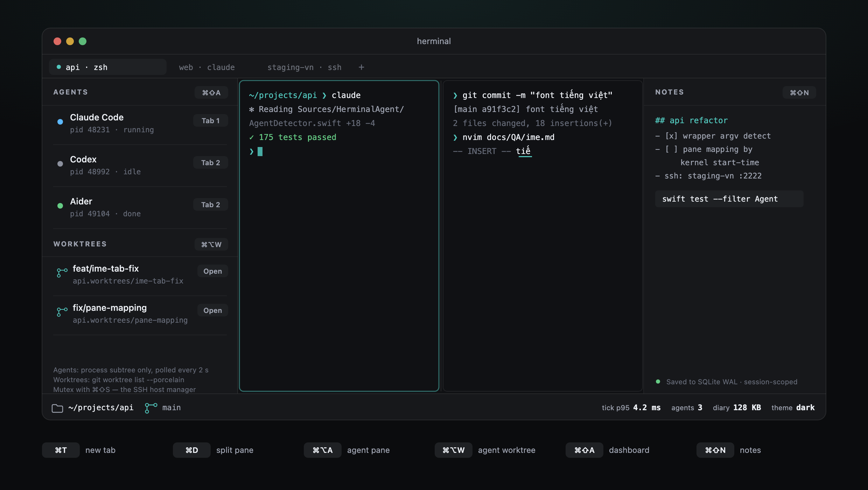The width and height of the screenshot is (868, 490).
Task: Click the git commit command line
Action: 533,95
